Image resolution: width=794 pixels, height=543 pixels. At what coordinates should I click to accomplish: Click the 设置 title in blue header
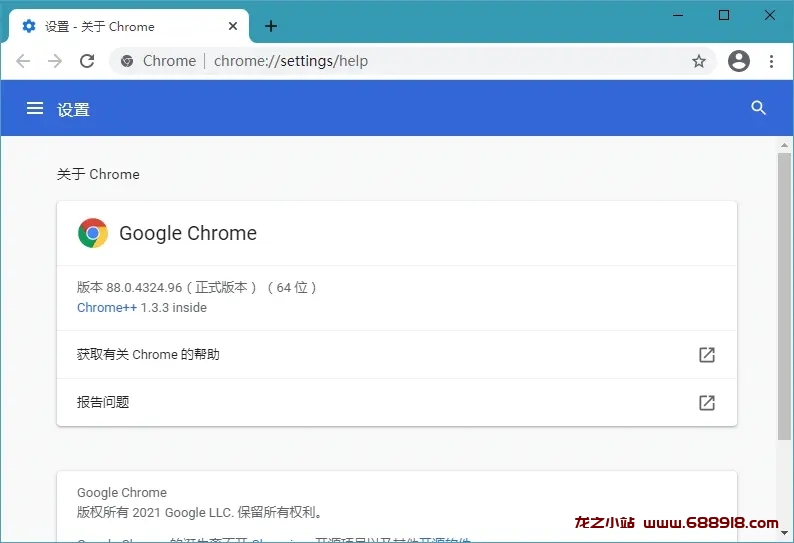click(73, 109)
